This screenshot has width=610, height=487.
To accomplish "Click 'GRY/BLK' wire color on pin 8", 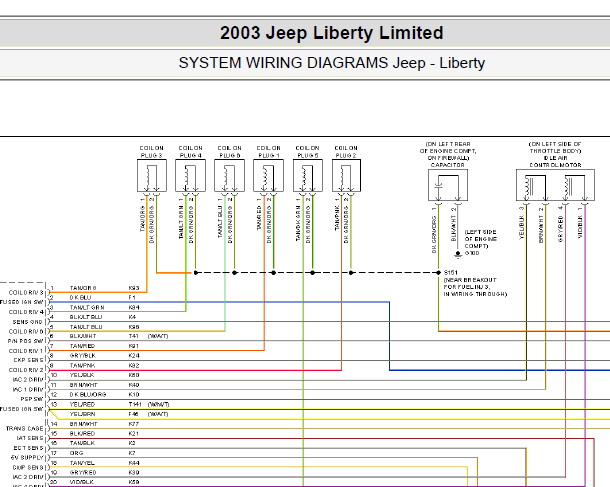I will 82,356.
